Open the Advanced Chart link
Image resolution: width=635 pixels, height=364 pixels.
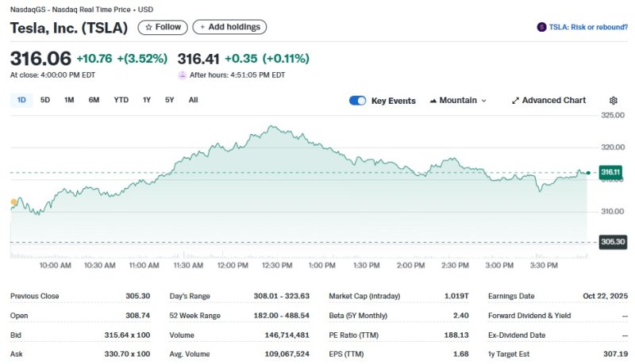pos(548,100)
